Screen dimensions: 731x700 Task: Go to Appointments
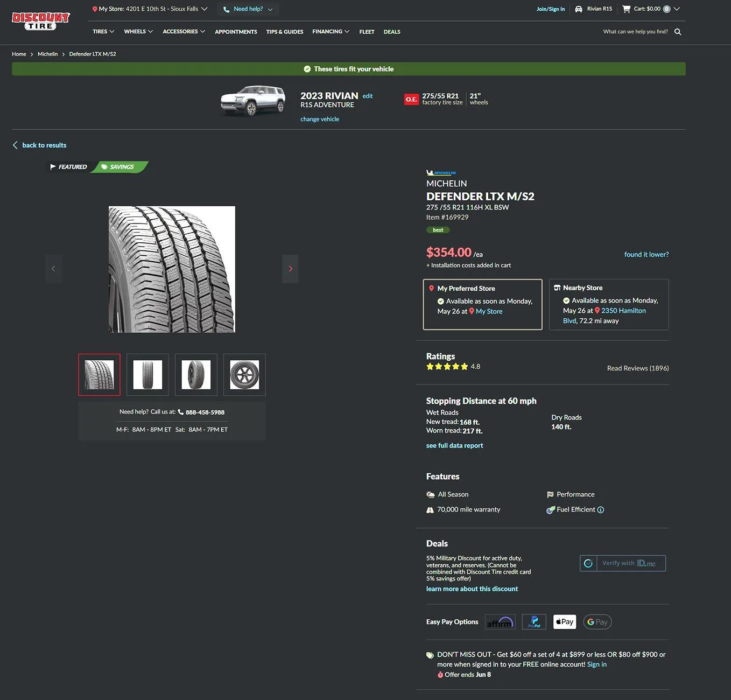(x=236, y=32)
